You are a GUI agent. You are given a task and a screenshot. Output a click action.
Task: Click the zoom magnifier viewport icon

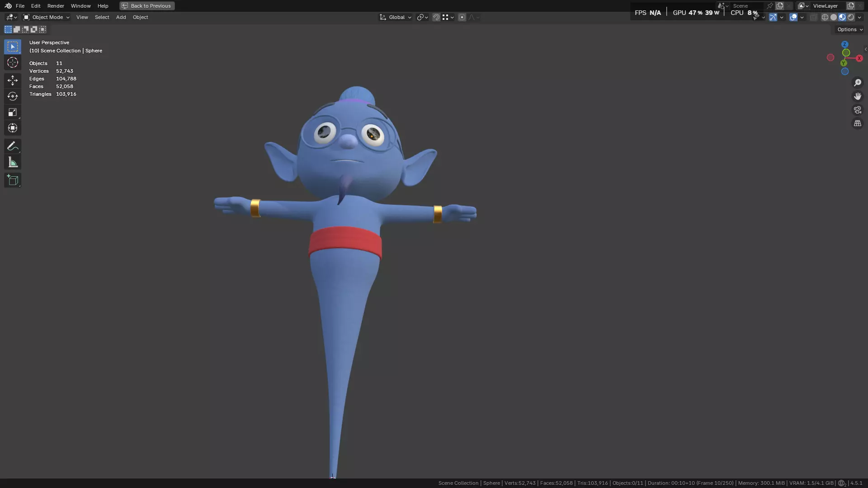click(x=857, y=83)
